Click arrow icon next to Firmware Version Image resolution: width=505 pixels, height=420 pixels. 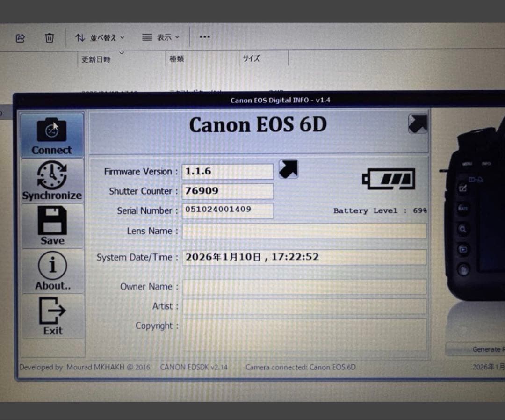[x=288, y=169]
